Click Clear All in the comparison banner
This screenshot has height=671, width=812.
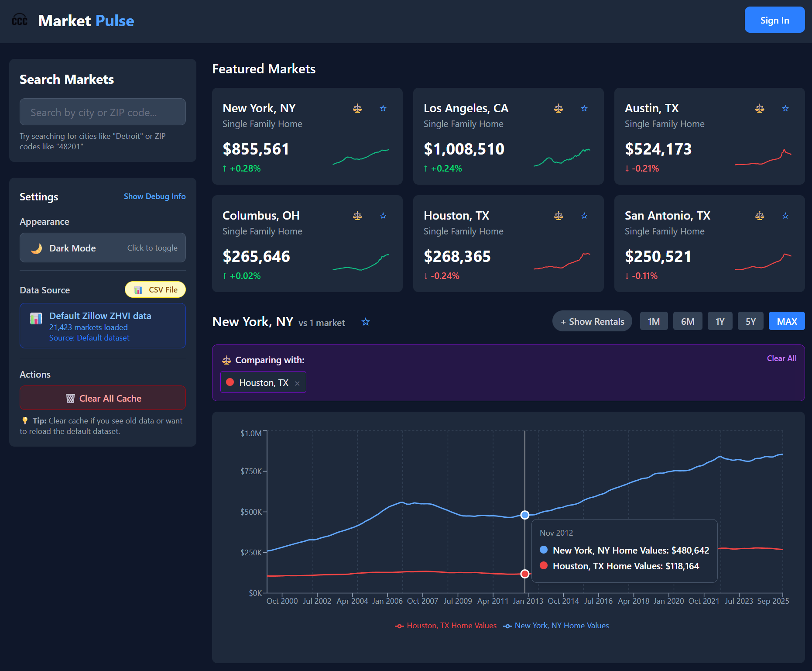tap(781, 358)
